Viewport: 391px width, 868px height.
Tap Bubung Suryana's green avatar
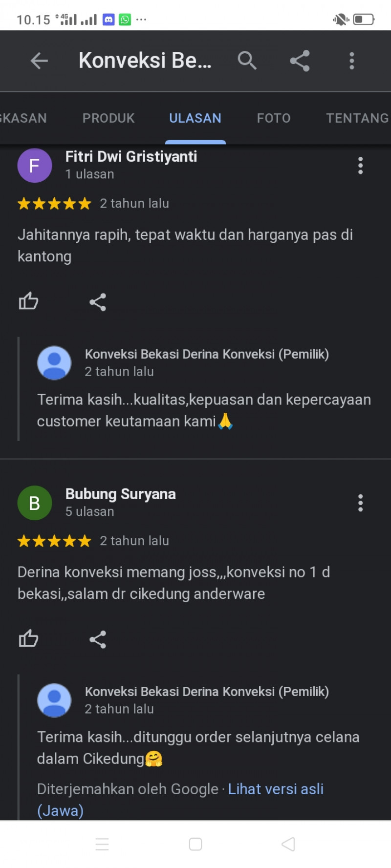click(x=35, y=503)
